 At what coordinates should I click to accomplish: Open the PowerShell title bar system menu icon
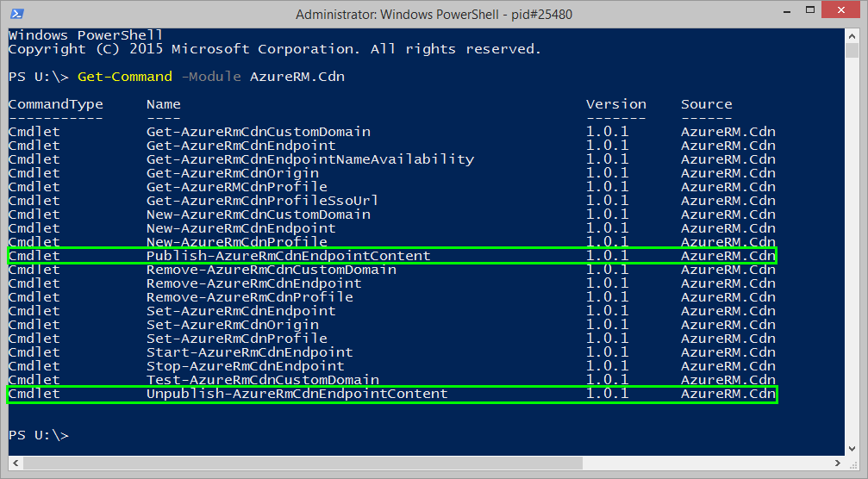16,14
